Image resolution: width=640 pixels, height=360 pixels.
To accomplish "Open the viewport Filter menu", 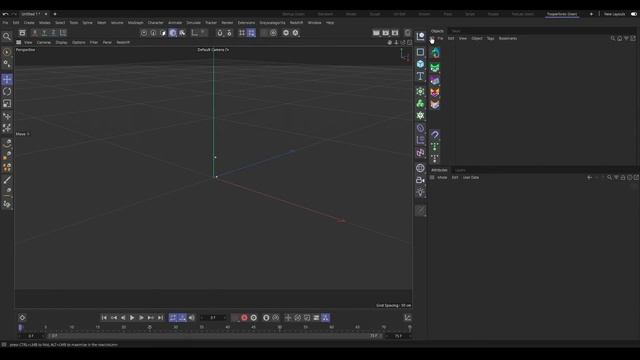I will click(x=93, y=42).
